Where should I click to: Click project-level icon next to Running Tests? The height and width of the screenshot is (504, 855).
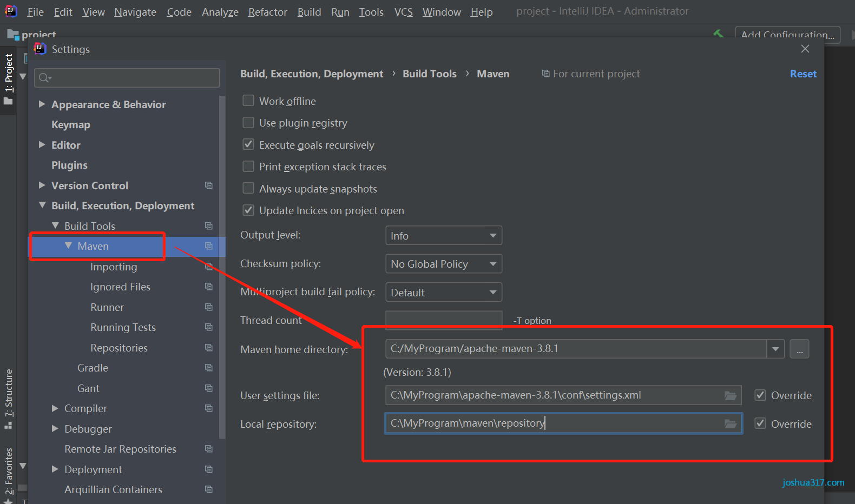(x=209, y=327)
